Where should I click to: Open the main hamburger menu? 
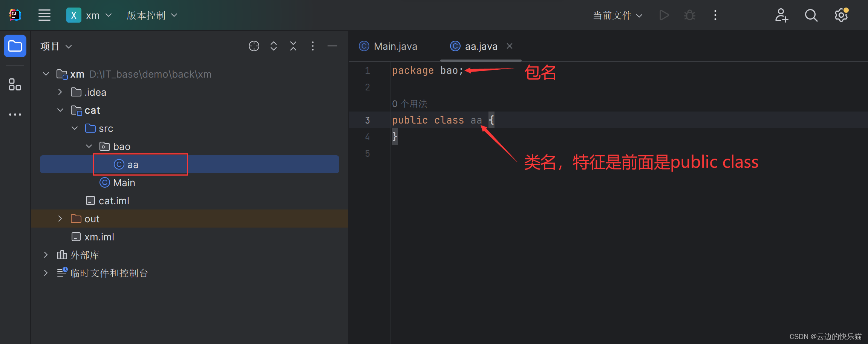pyautogui.click(x=44, y=15)
